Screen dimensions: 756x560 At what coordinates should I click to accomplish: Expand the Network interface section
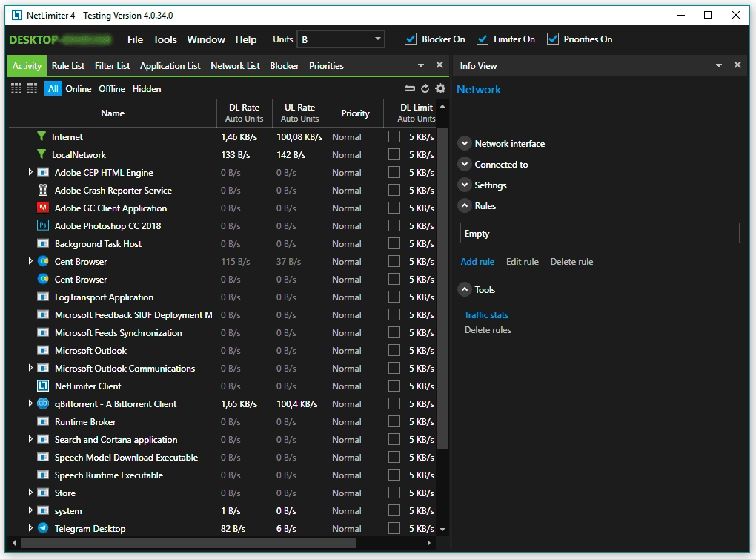click(x=464, y=143)
